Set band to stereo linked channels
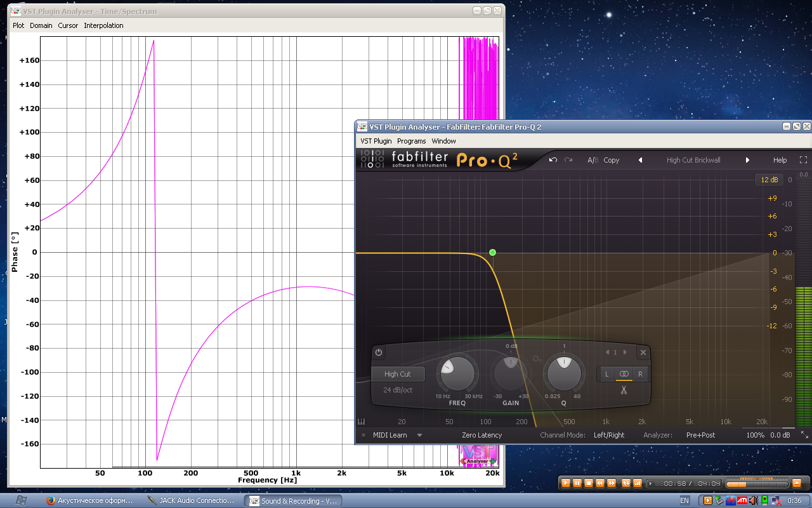812x508 pixels. pos(624,374)
